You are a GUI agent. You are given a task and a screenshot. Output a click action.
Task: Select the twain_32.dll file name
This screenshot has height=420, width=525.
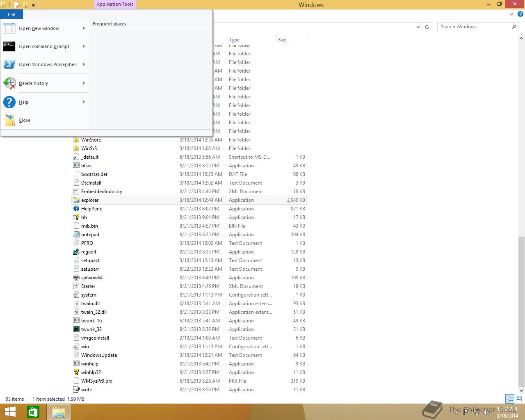click(x=94, y=312)
